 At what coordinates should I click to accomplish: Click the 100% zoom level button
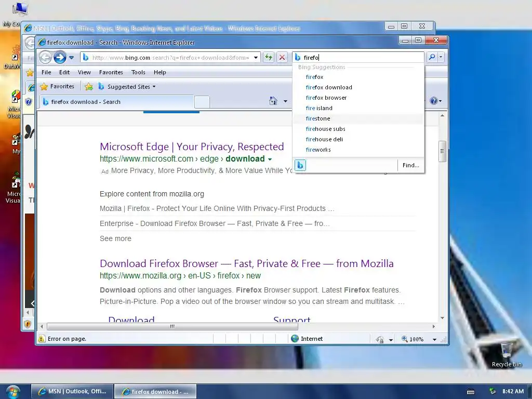[x=413, y=339]
